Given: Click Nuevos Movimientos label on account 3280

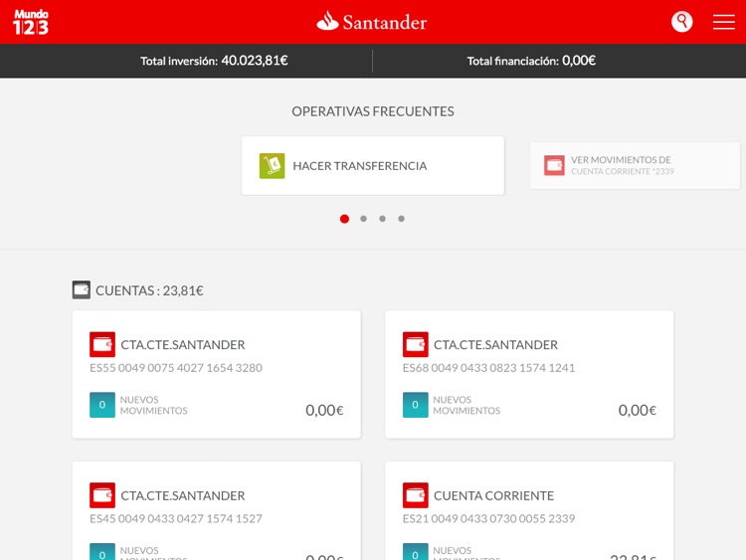Looking at the screenshot, I should coord(153,405).
